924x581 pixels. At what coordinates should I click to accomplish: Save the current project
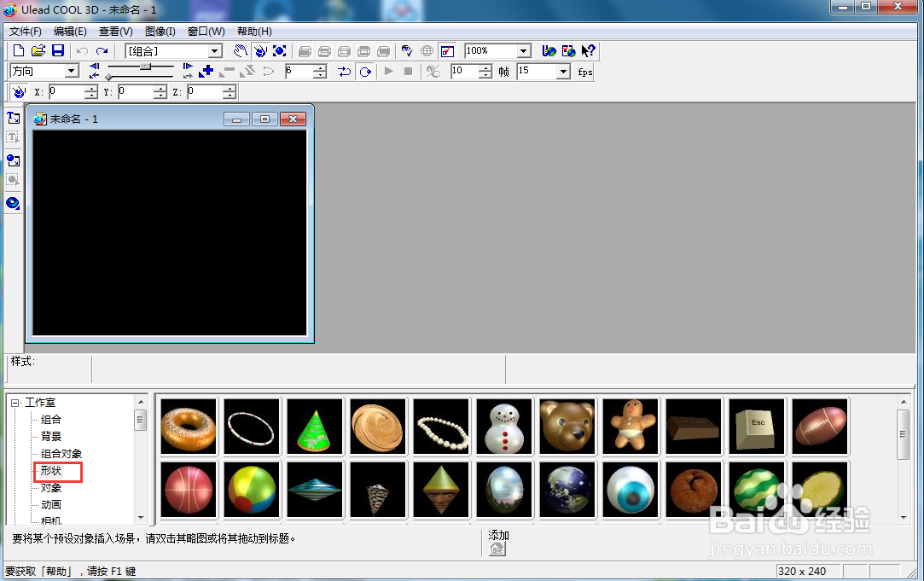(58, 51)
